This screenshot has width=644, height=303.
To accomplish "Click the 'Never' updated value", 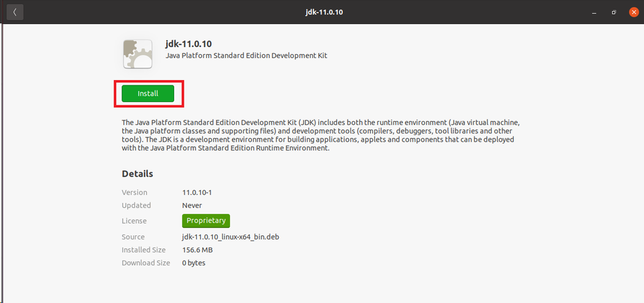I will point(192,205).
